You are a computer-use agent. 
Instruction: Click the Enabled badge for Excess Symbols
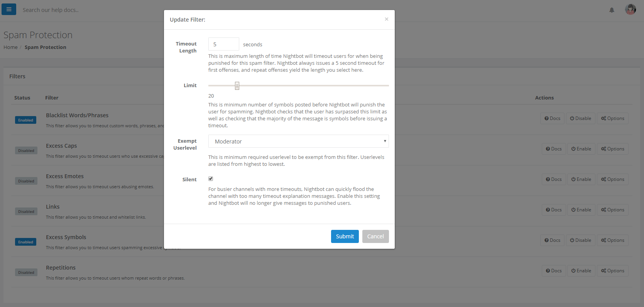pyautogui.click(x=25, y=242)
